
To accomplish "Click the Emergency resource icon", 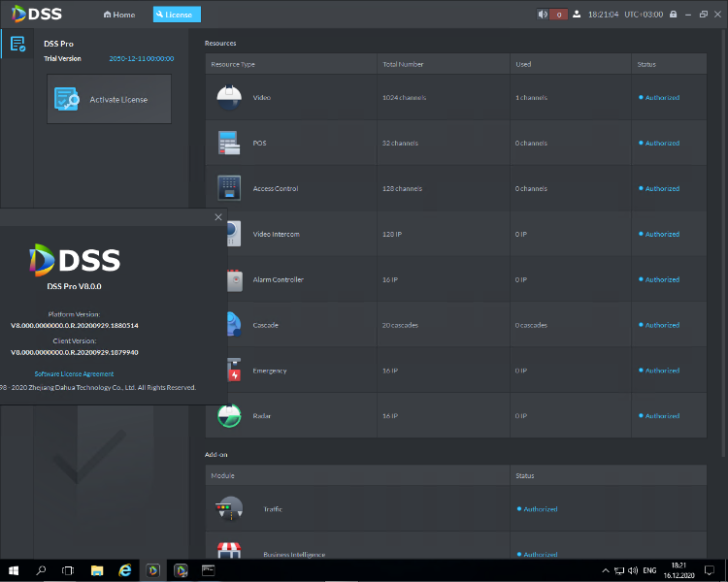I will click(x=234, y=370).
